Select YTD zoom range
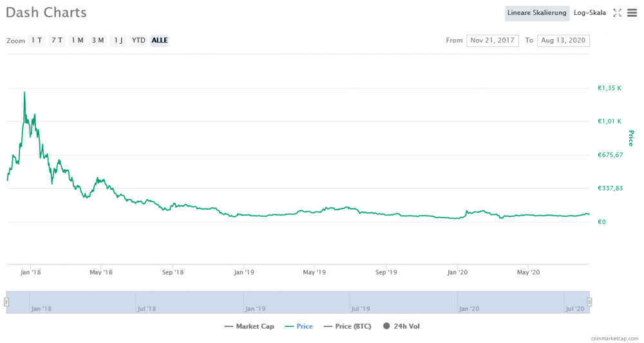The height and width of the screenshot is (343, 644). tap(138, 40)
